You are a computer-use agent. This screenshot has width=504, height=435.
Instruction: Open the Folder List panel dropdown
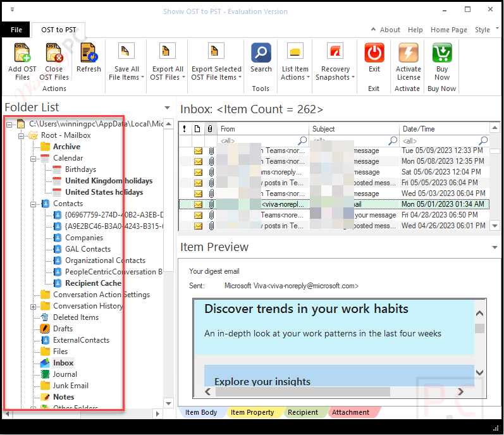pyautogui.click(x=167, y=107)
